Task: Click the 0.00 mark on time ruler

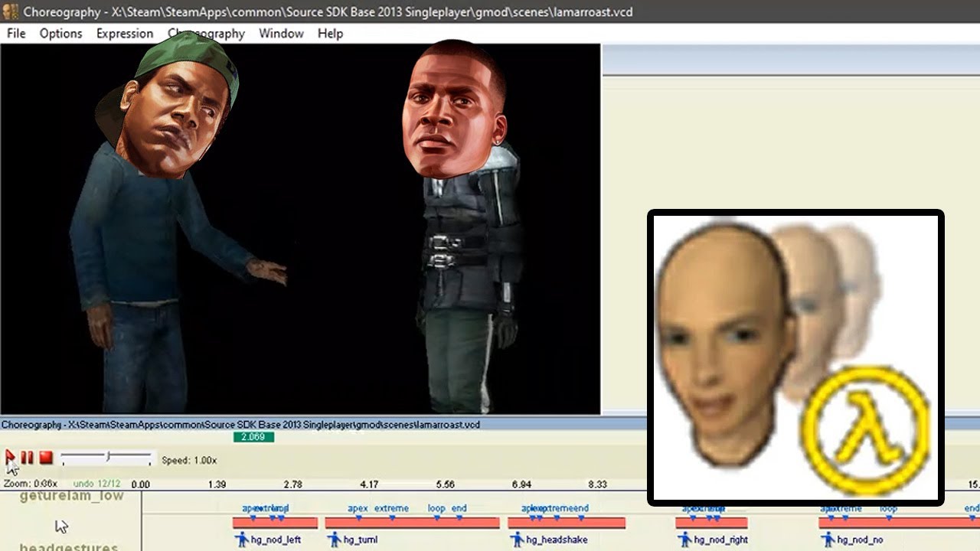Action: click(140, 484)
